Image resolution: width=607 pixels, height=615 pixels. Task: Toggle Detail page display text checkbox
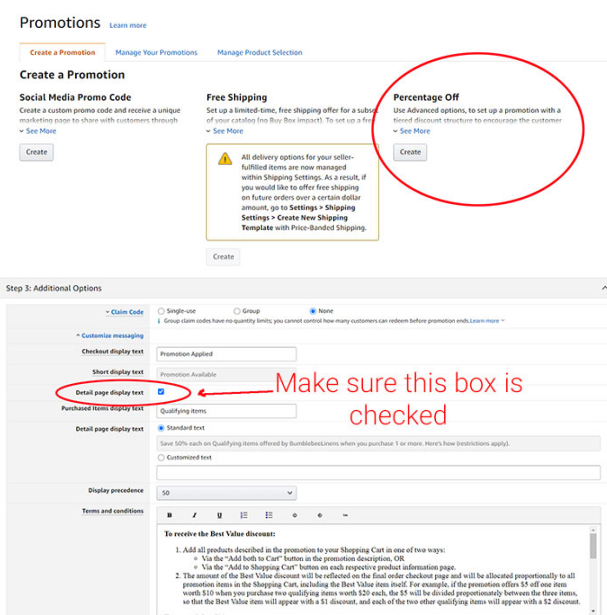coord(161,391)
